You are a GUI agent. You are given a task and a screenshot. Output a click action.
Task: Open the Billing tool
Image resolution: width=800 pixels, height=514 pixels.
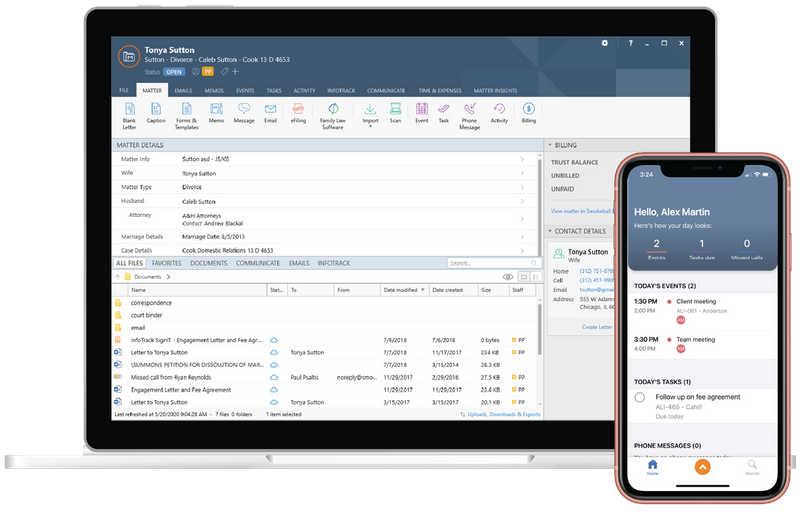coord(529,113)
